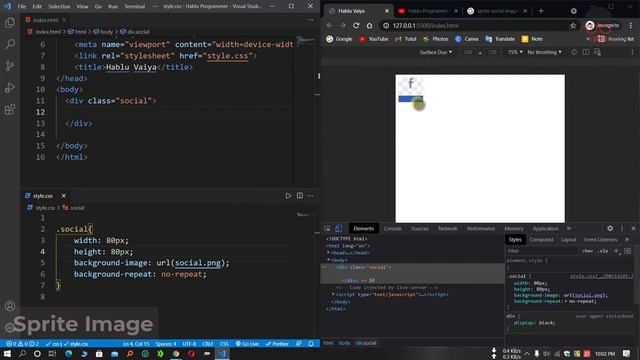This screenshot has height=360, width=640.
Task: Open Source Control in activity bar
Action: [10, 66]
